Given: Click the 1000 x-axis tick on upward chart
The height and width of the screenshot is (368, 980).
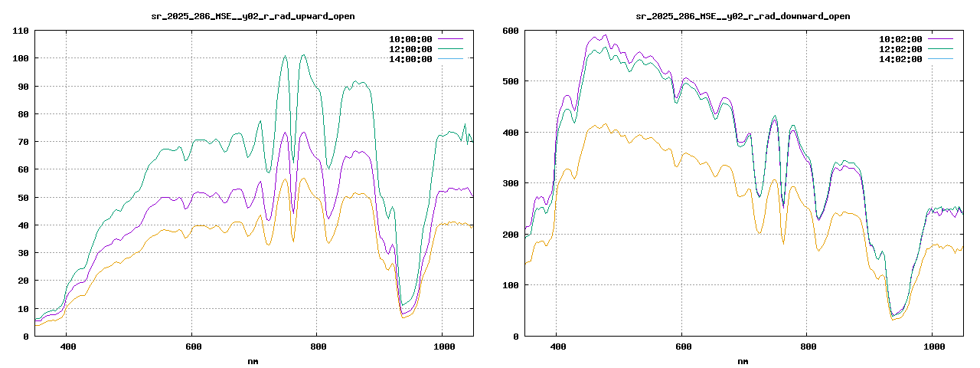Looking at the screenshot, I should click(x=442, y=347).
